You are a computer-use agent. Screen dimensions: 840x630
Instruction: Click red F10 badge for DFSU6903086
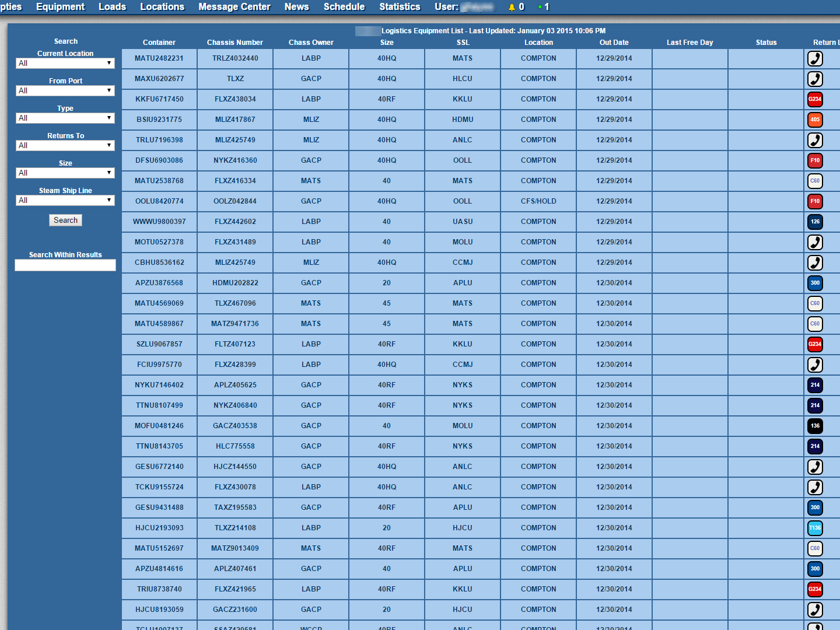(x=815, y=160)
